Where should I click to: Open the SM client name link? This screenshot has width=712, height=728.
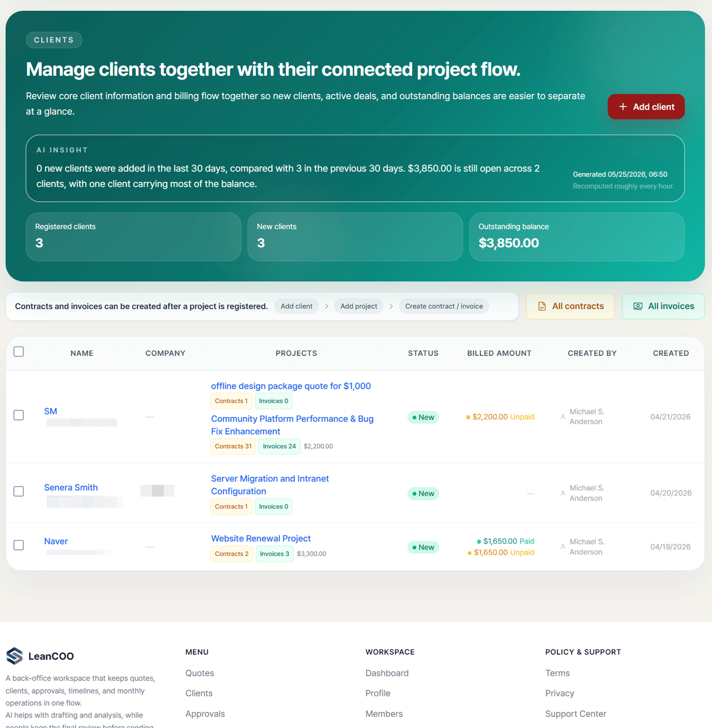[51, 411]
